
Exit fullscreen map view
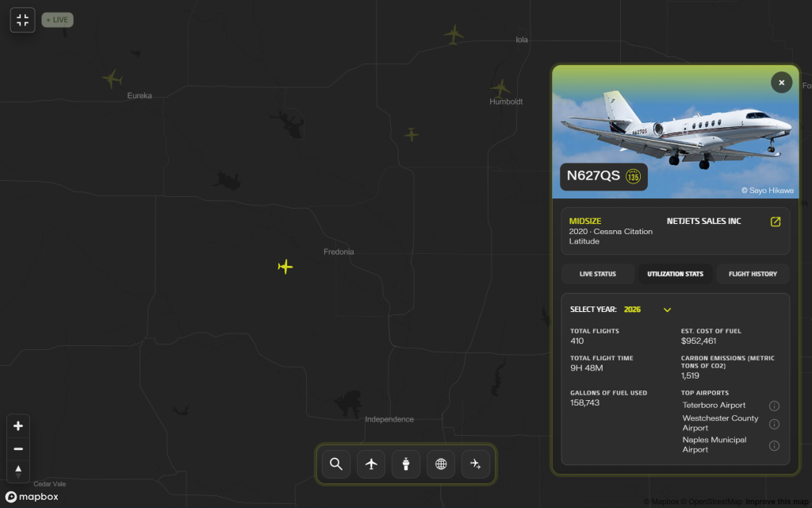point(22,20)
